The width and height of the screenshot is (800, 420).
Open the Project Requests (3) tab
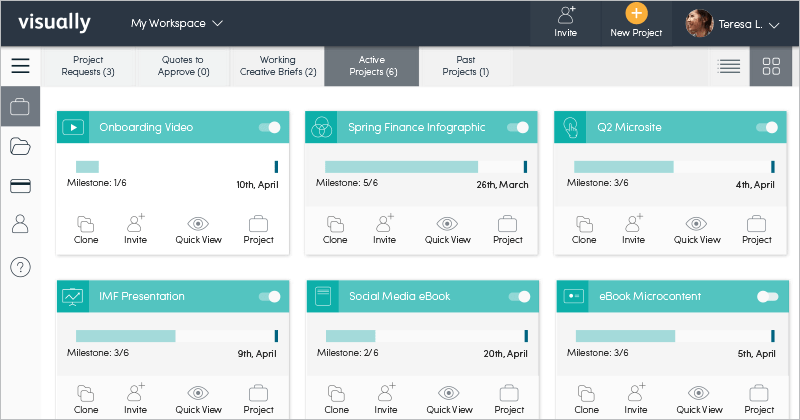pos(88,66)
